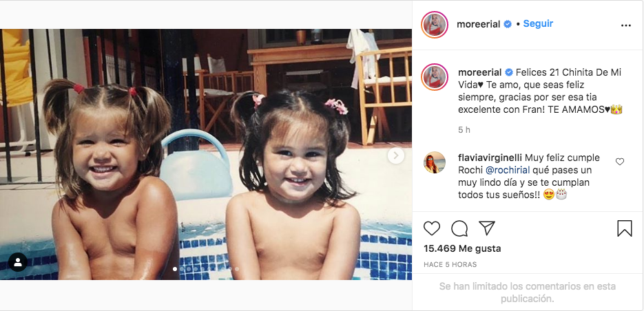Click moreerial username in post header

478,24
